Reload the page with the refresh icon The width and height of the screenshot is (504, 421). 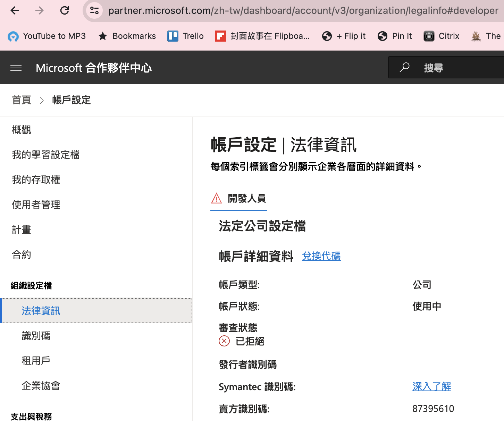[x=65, y=10]
